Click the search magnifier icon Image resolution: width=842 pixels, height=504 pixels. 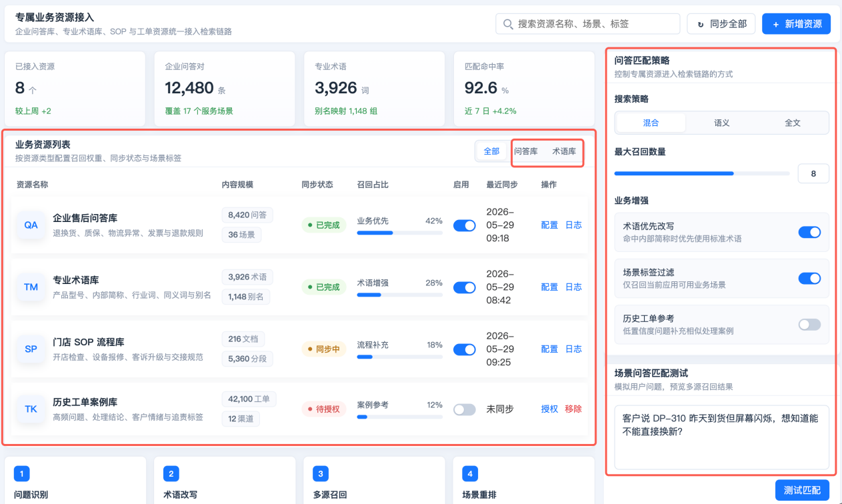pyautogui.click(x=508, y=24)
